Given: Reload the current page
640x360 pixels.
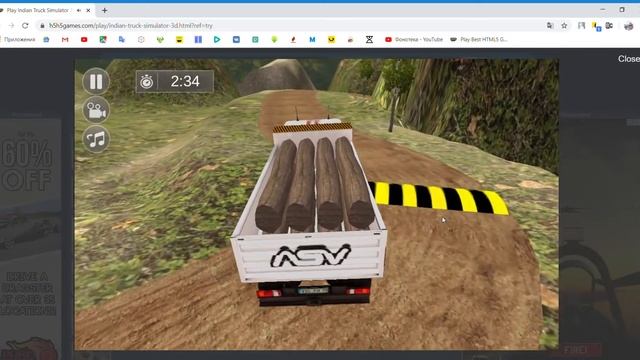Looking at the screenshot, I should 25,25.
